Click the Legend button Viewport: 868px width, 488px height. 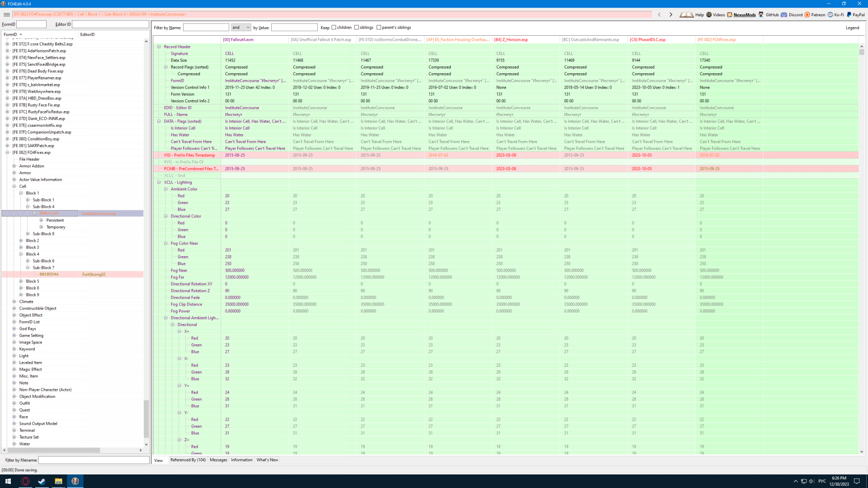852,28
